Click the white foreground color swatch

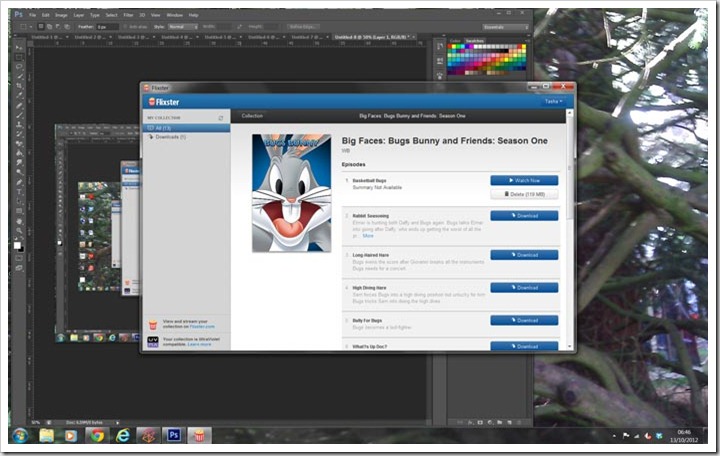click(17, 245)
